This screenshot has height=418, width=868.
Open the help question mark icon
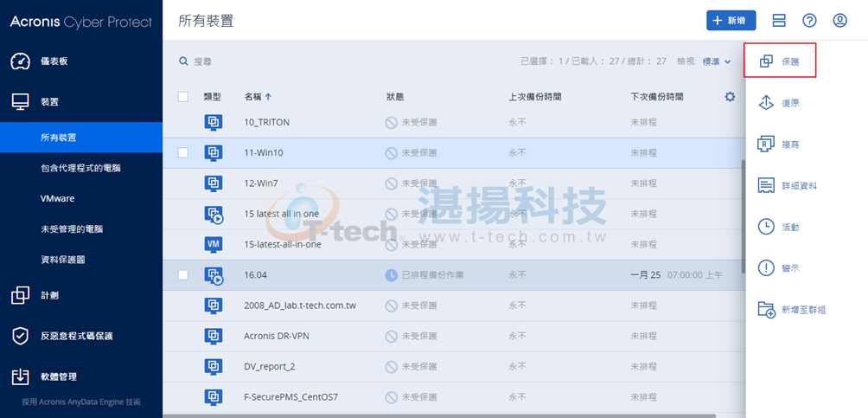tap(810, 21)
